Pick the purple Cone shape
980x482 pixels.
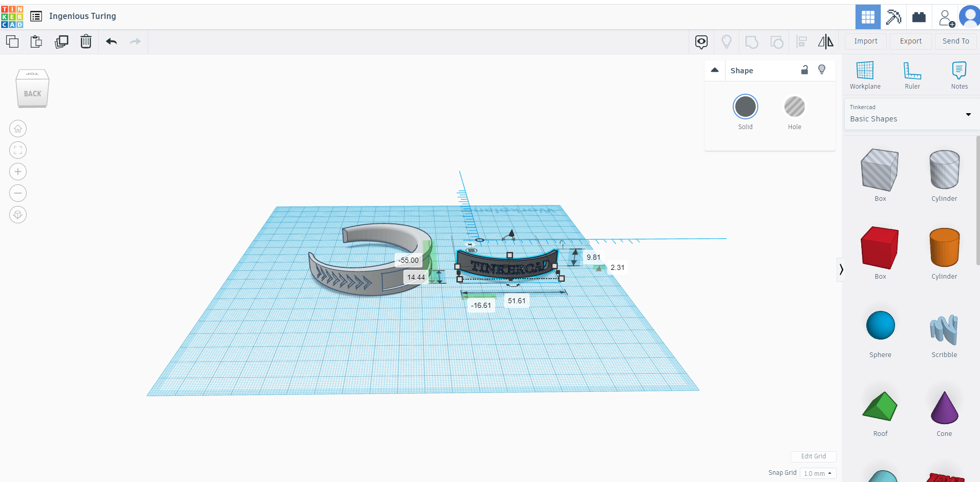pos(944,408)
